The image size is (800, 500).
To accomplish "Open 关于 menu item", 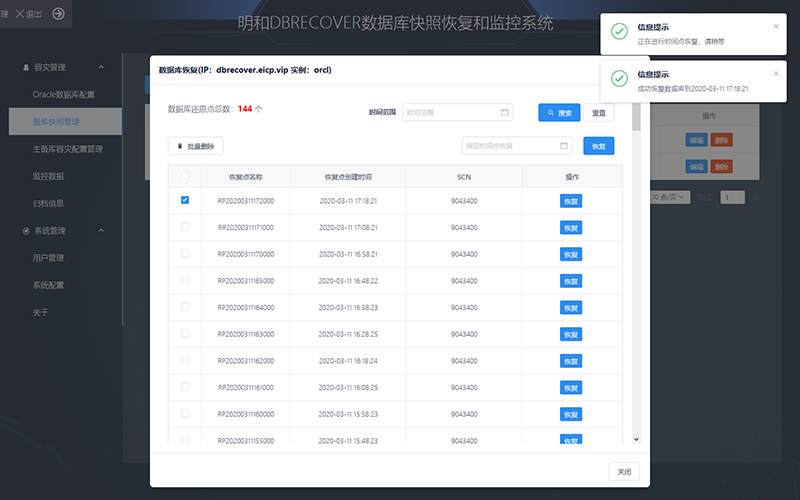I will 40,312.
